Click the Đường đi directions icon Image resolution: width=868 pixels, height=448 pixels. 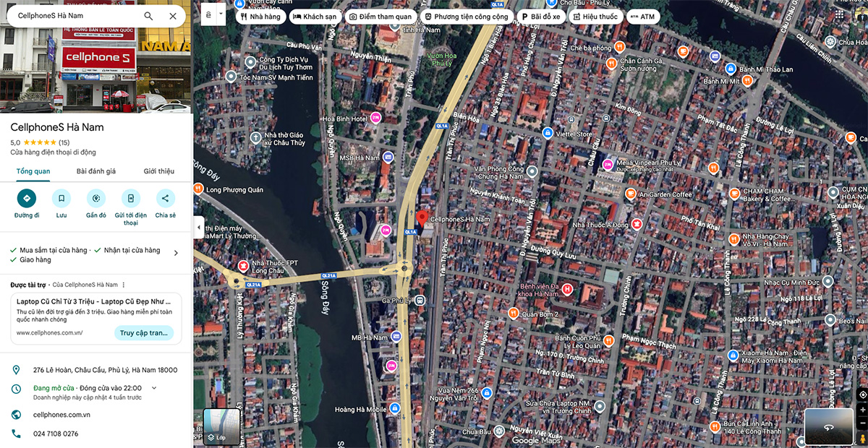point(27,198)
